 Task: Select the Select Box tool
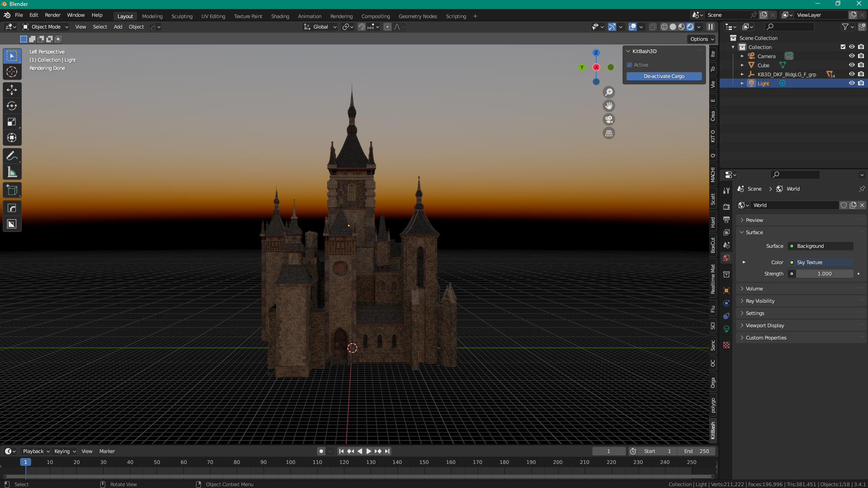point(12,56)
